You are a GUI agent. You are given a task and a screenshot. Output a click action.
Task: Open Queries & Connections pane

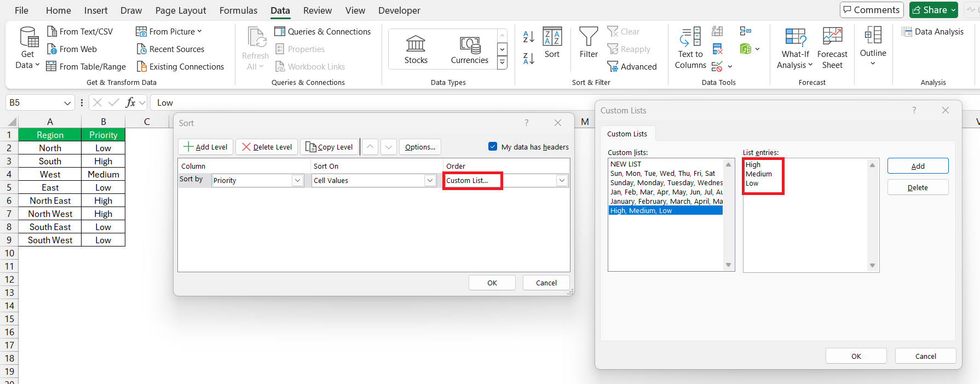click(x=322, y=32)
